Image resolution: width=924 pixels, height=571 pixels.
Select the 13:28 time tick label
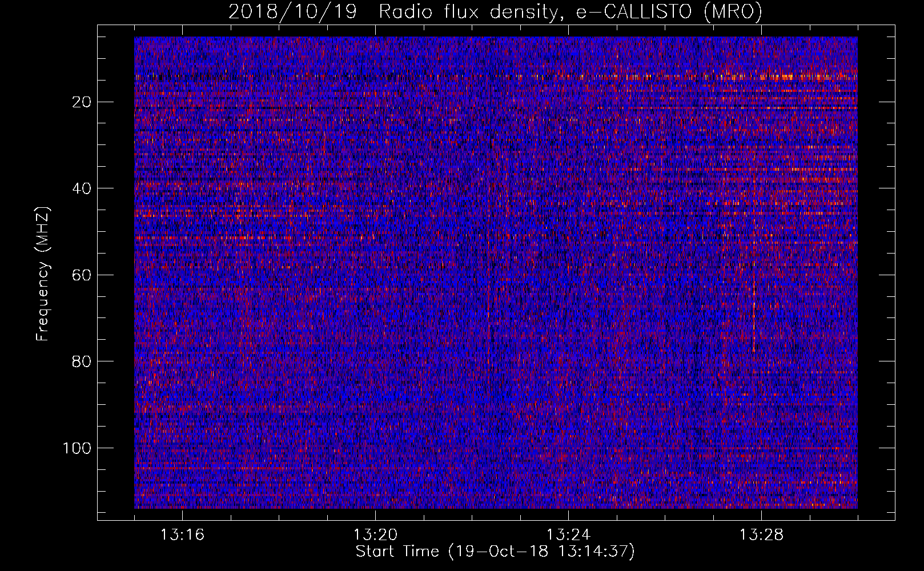click(x=761, y=535)
